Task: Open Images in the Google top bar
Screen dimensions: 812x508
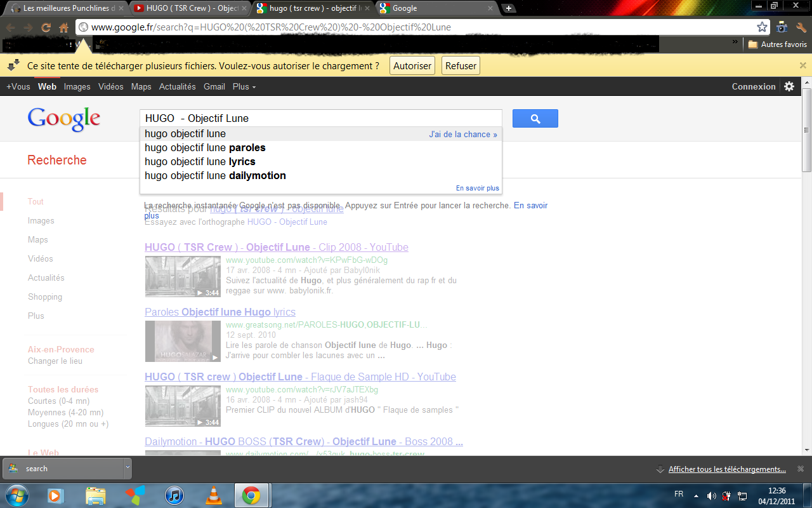Action: click(x=77, y=86)
